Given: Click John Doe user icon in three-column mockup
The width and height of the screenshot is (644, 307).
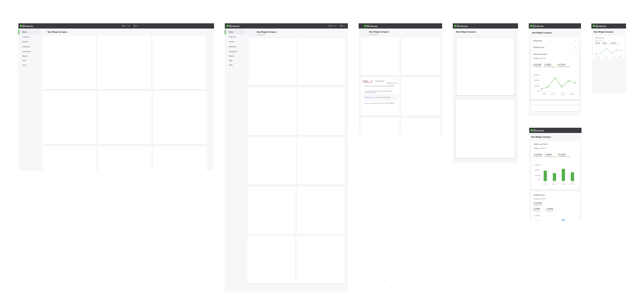Looking at the screenshot, I should click(x=123, y=26).
